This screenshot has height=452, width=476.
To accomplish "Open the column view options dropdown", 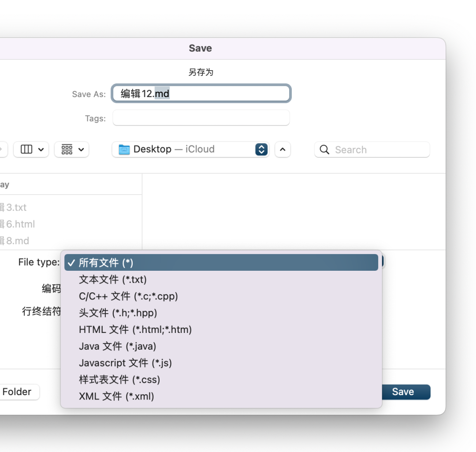I will (x=31, y=149).
